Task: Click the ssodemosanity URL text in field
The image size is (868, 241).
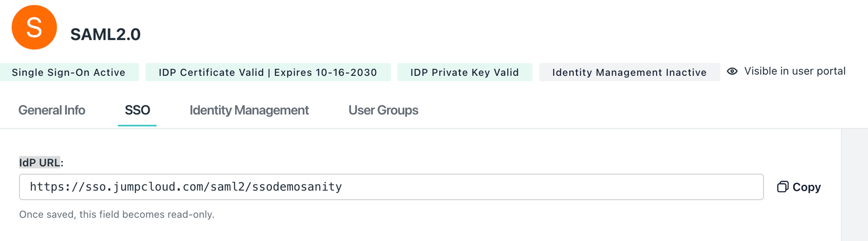Action: pyautogui.click(x=297, y=187)
